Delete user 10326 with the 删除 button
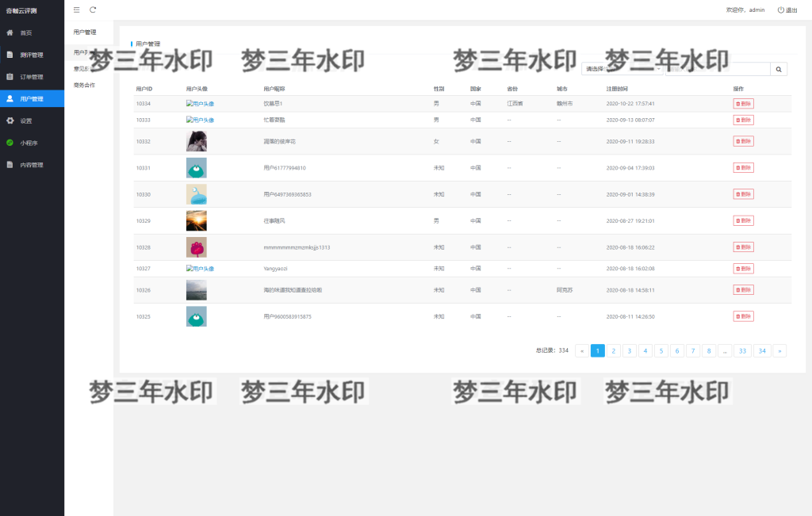The image size is (812, 516). [743, 290]
